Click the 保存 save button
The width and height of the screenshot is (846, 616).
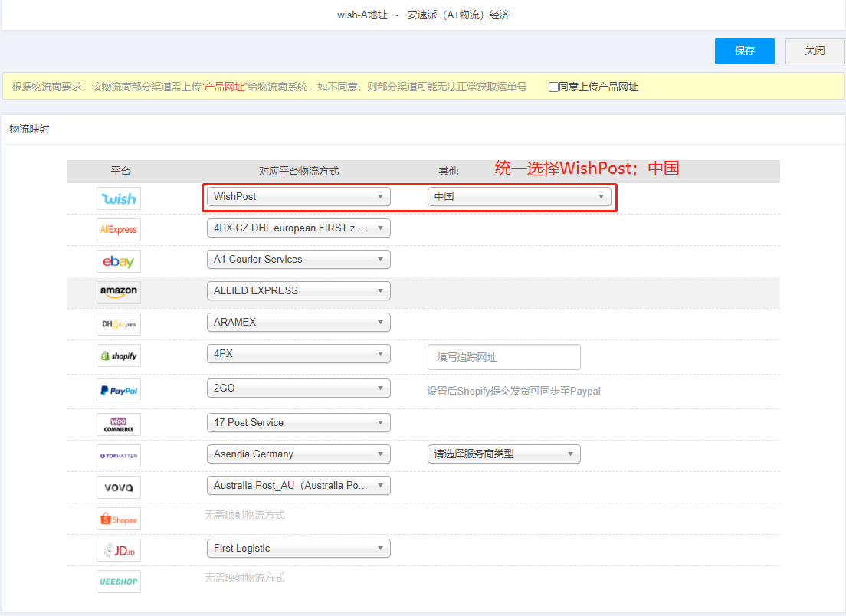pyautogui.click(x=744, y=51)
